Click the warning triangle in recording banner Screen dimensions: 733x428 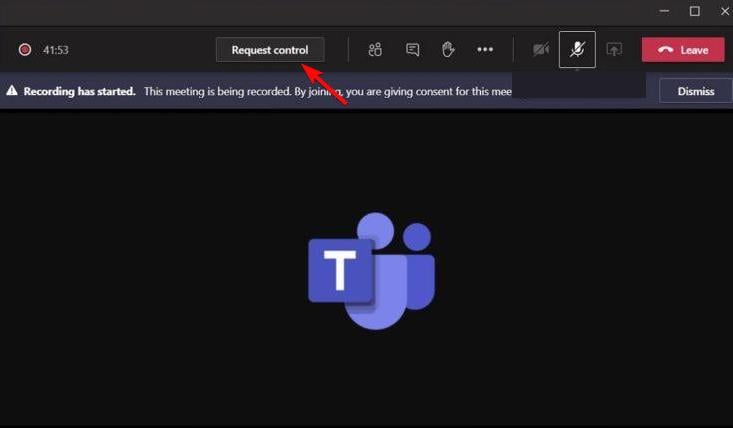pos(12,91)
